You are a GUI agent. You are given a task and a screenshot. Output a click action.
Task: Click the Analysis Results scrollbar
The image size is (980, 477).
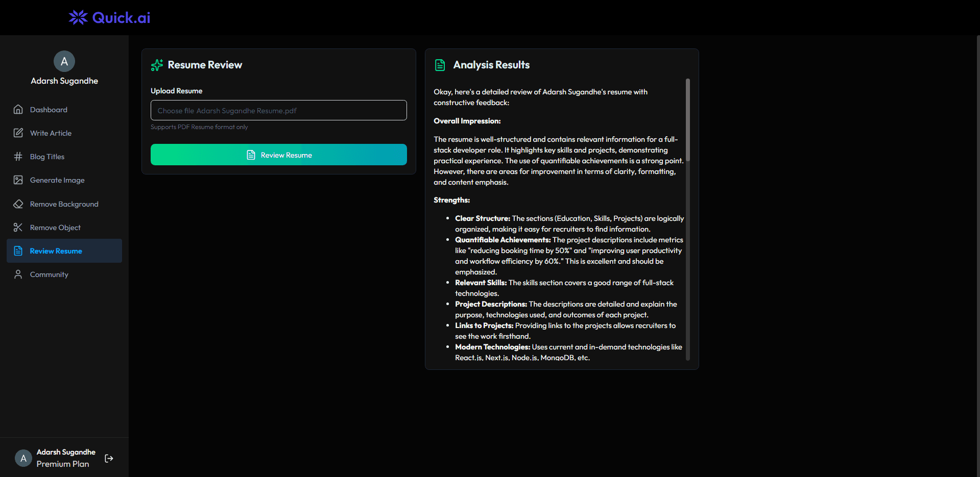(687, 120)
